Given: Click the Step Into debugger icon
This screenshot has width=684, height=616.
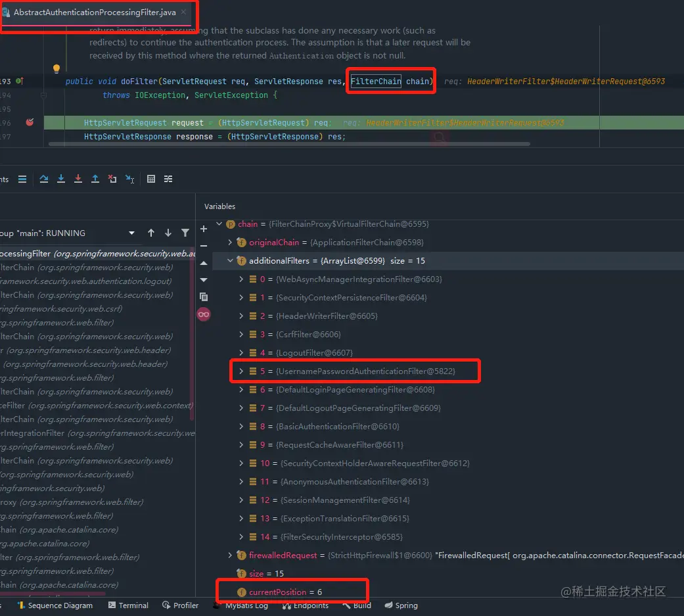Looking at the screenshot, I should [x=61, y=179].
